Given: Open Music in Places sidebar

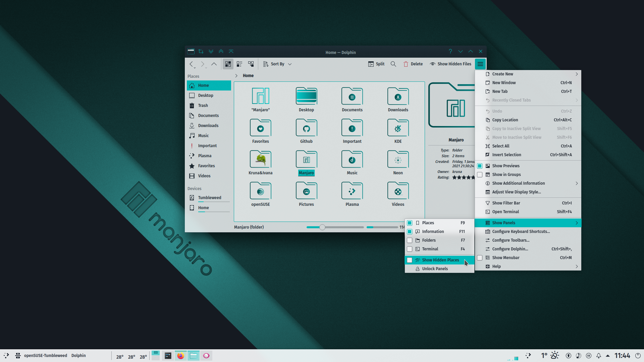Looking at the screenshot, I should pyautogui.click(x=209, y=136).
